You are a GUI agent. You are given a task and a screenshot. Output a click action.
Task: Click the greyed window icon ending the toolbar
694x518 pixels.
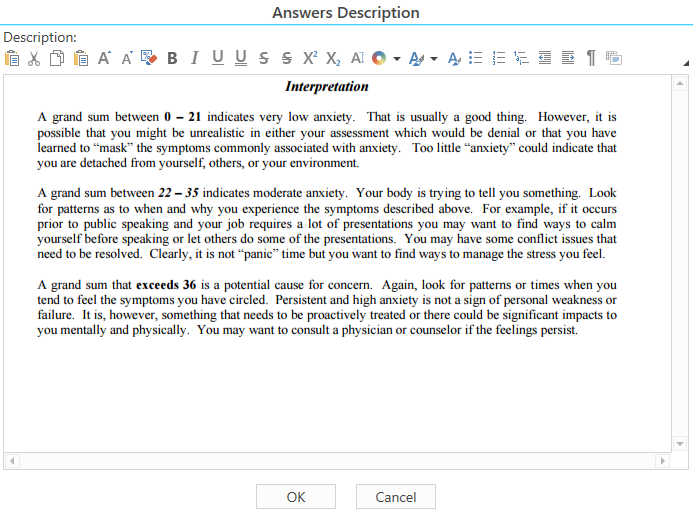614,58
